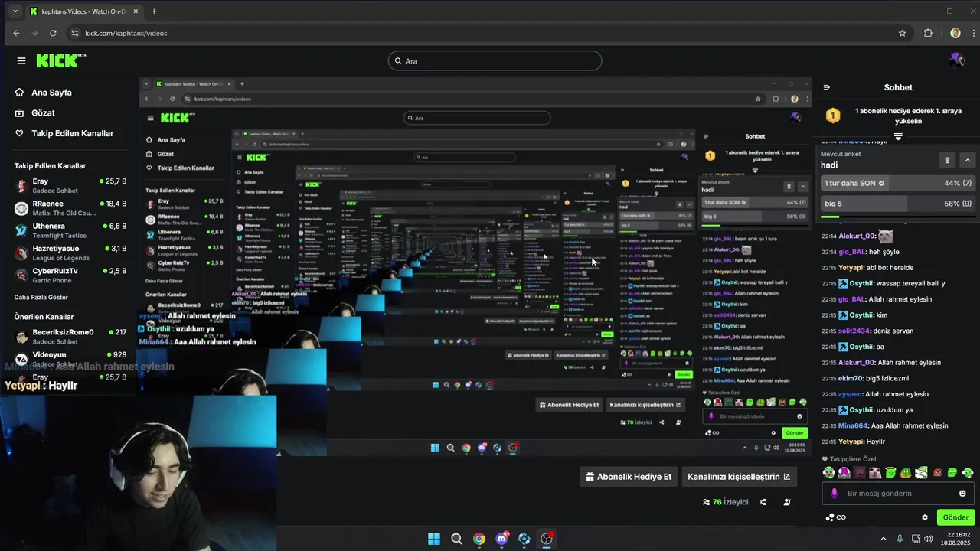Open a new browser tab with plus button
This screenshot has height=551, width=980.
click(154, 11)
